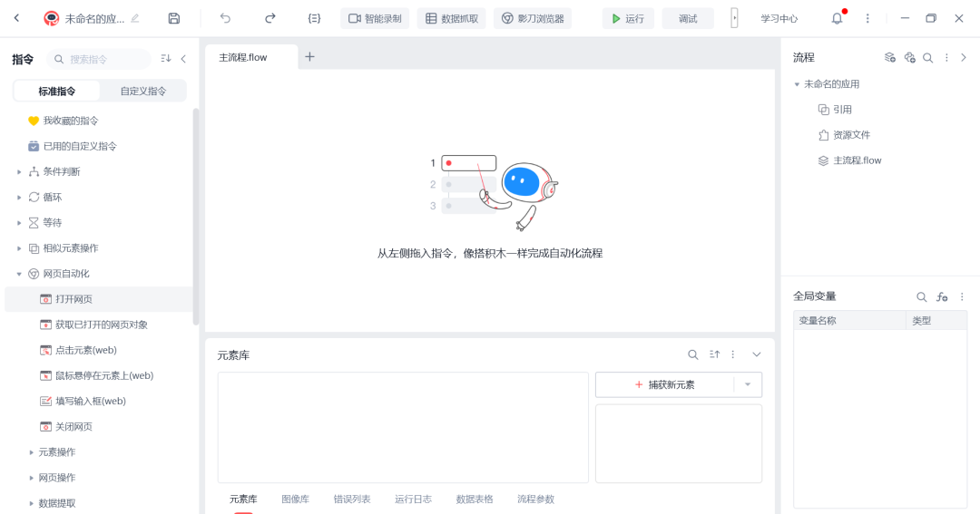Image resolution: width=980 pixels, height=514 pixels.
Task: Collapse the 元素库 bottom panel
Action: click(756, 354)
